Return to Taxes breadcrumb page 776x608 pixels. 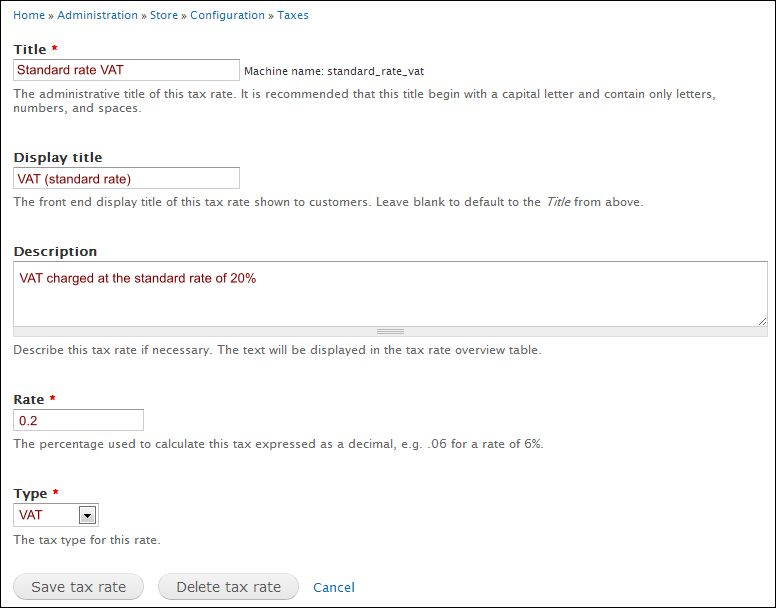[292, 15]
